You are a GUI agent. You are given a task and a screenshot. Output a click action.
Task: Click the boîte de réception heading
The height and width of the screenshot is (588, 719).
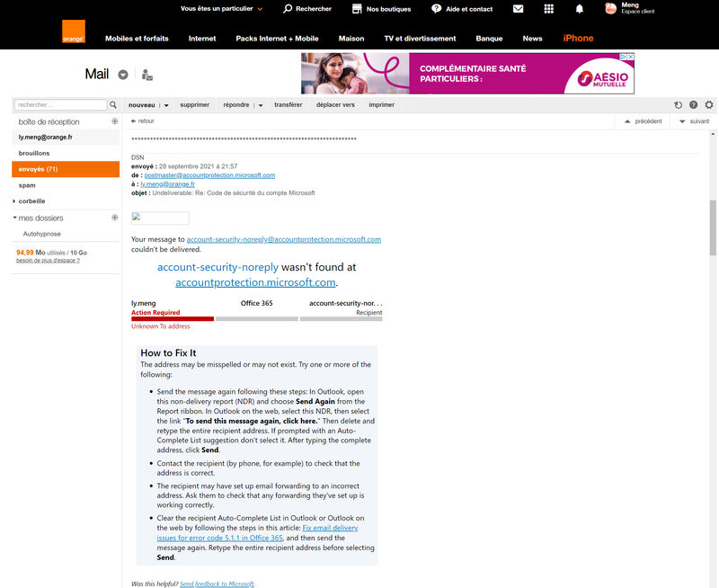[49, 122]
